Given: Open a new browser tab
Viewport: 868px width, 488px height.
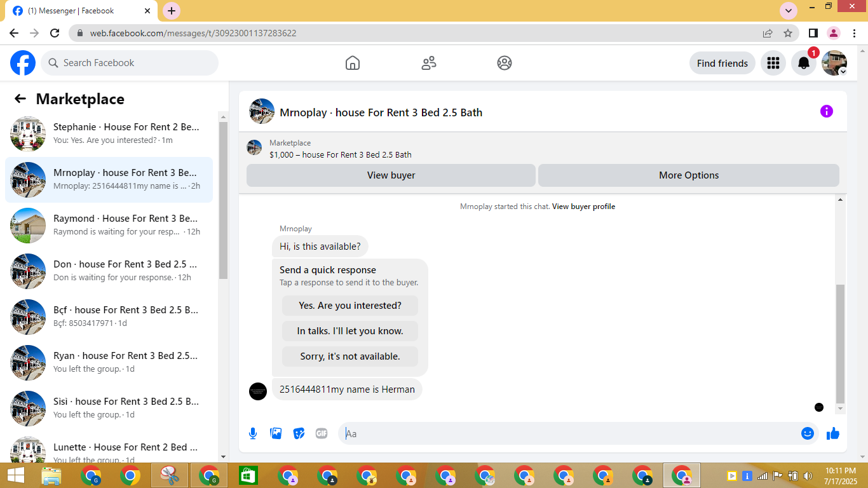Looking at the screenshot, I should click(172, 11).
